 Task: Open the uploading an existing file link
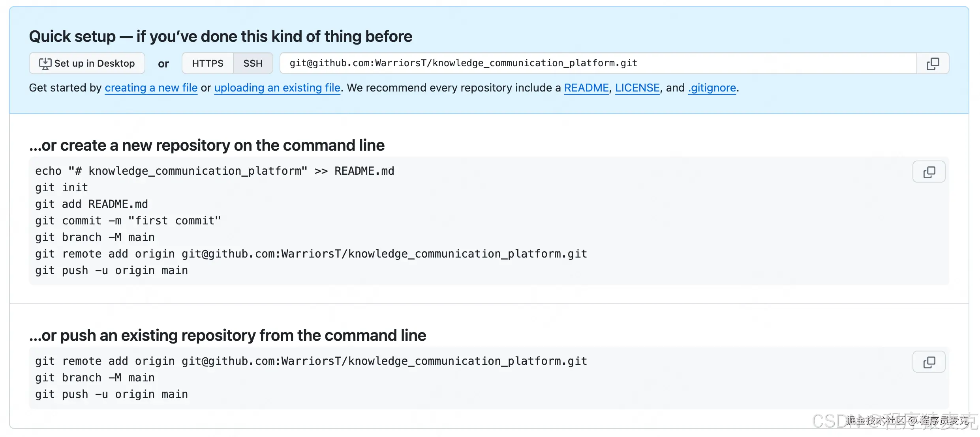pos(277,88)
